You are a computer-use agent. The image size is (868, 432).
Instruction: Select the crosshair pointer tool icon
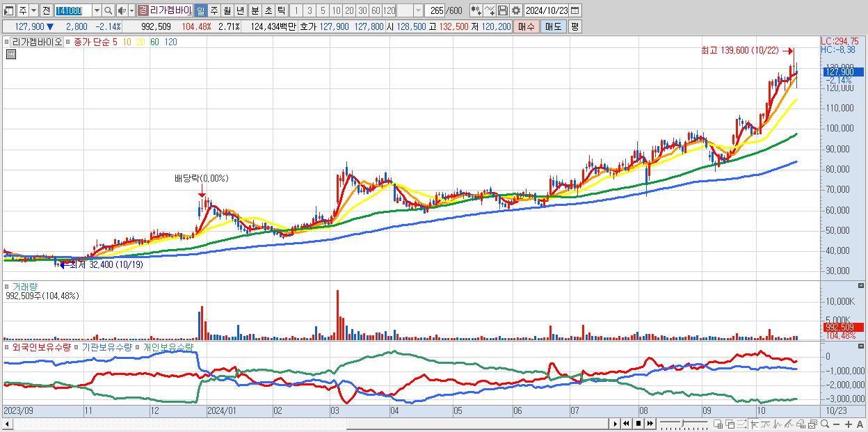coord(754,424)
